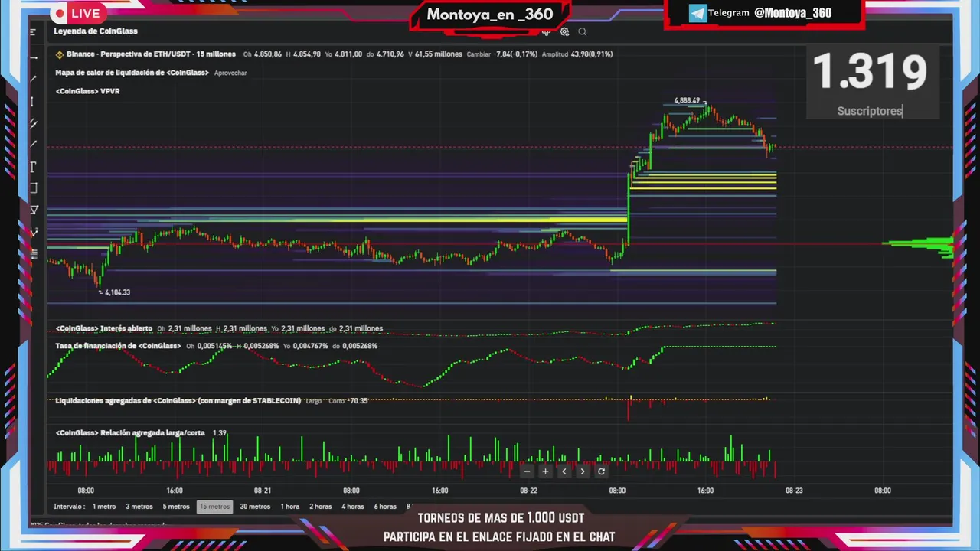Click the 08-22 date on time axis

click(x=528, y=491)
